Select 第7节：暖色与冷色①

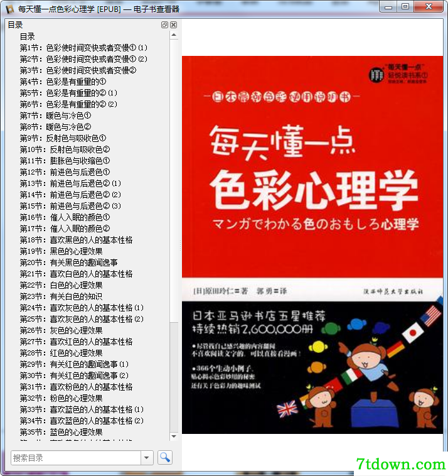(x=55, y=116)
